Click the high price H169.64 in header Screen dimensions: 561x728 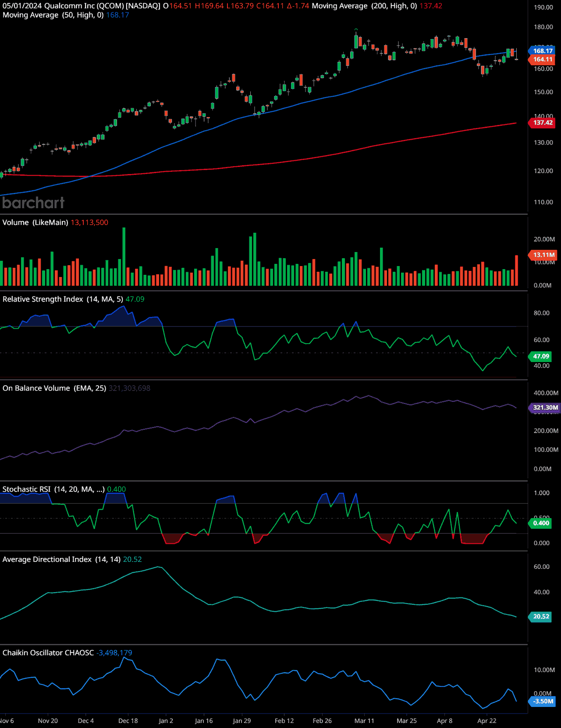(209, 6)
